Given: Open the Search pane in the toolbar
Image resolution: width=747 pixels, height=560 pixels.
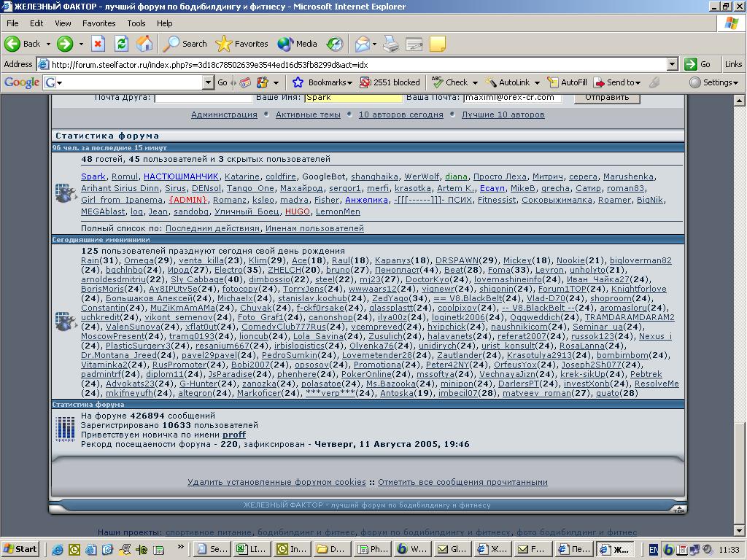Looking at the screenshot, I should (x=185, y=44).
